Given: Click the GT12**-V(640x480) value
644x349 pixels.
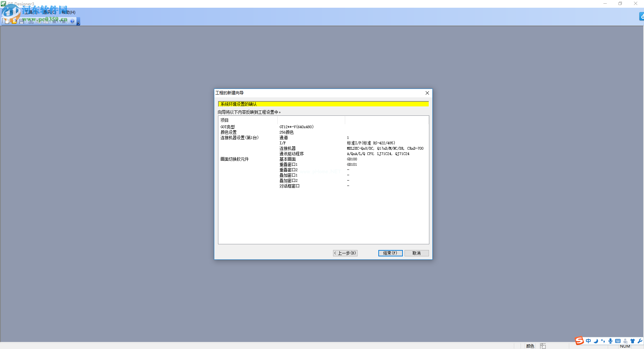Looking at the screenshot, I should click(296, 127).
